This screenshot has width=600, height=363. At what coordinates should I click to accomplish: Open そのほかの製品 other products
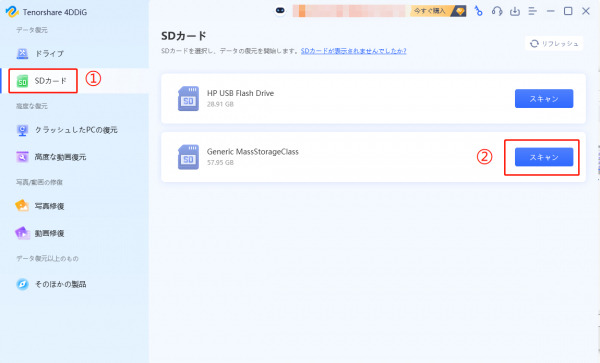(x=51, y=284)
